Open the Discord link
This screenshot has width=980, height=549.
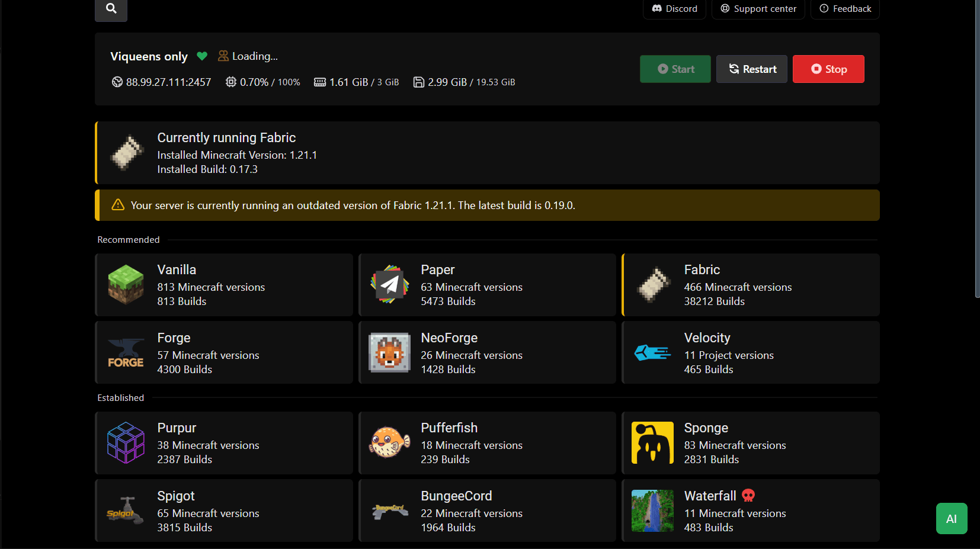click(674, 9)
